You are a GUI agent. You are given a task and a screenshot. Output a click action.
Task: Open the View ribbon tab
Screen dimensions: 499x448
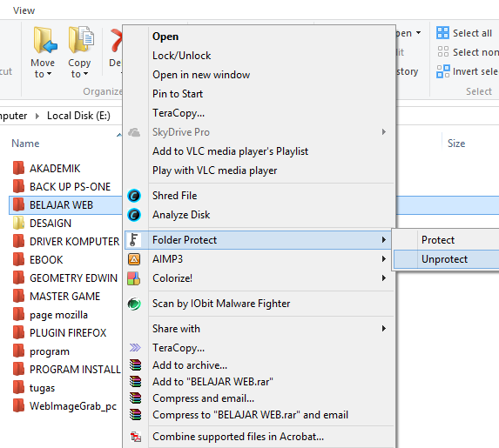pyautogui.click(x=24, y=10)
